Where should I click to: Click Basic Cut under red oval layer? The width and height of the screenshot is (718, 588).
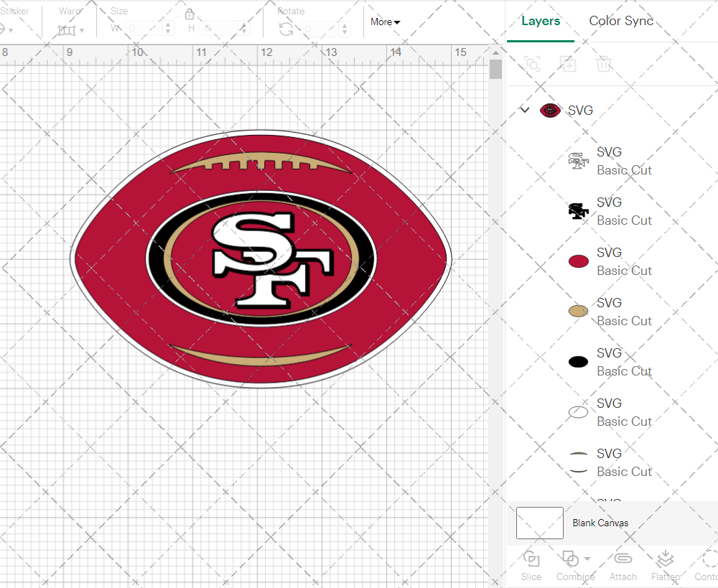click(x=624, y=271)
